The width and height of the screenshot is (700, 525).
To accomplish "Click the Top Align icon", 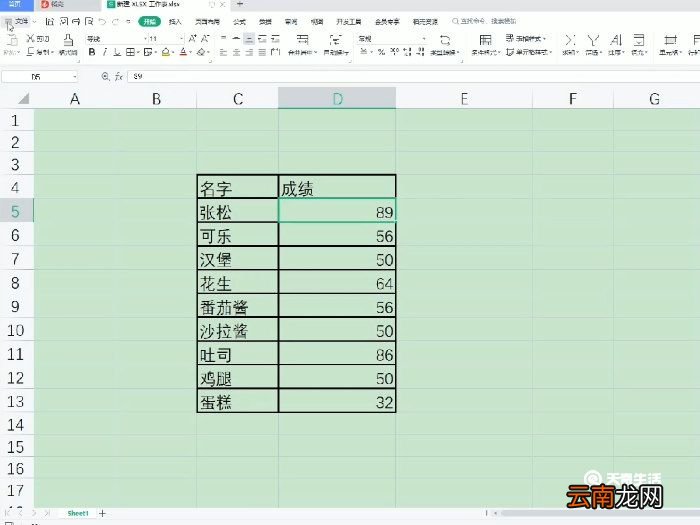I will (x=223, y=38).
